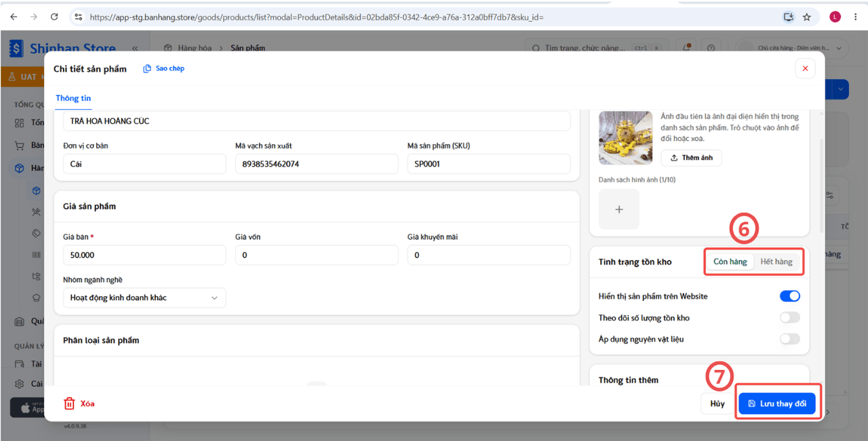Edit the Mã sản phẩm (SKU) field
Image resolution: width=868 pixels, height=441 pixels.
(489, 164)
